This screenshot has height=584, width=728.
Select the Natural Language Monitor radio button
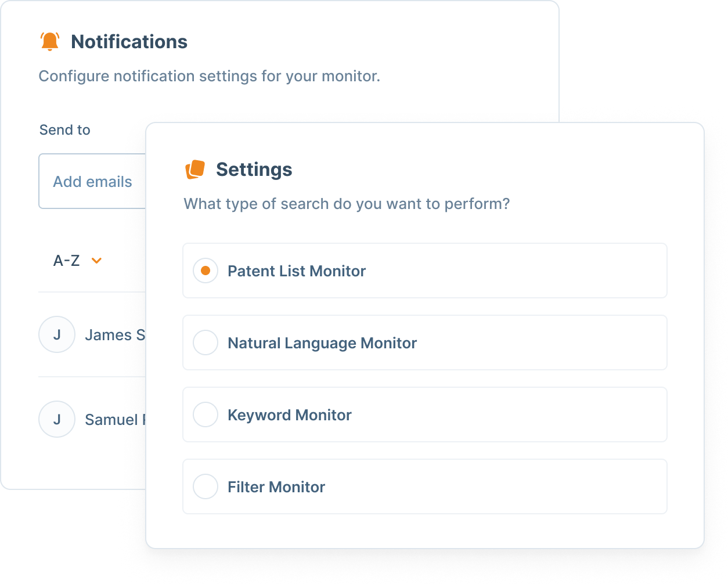[x=205, y=343]
